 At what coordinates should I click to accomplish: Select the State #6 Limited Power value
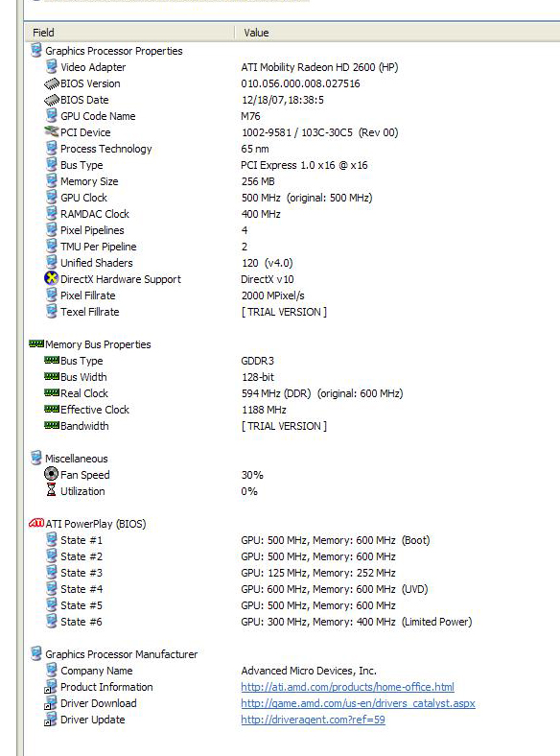tap(357, 622)
